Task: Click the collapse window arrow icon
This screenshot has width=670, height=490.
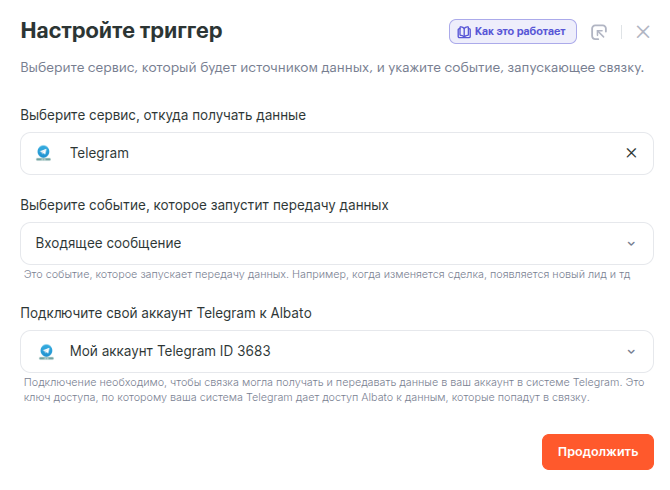Action: coord(600,32)
